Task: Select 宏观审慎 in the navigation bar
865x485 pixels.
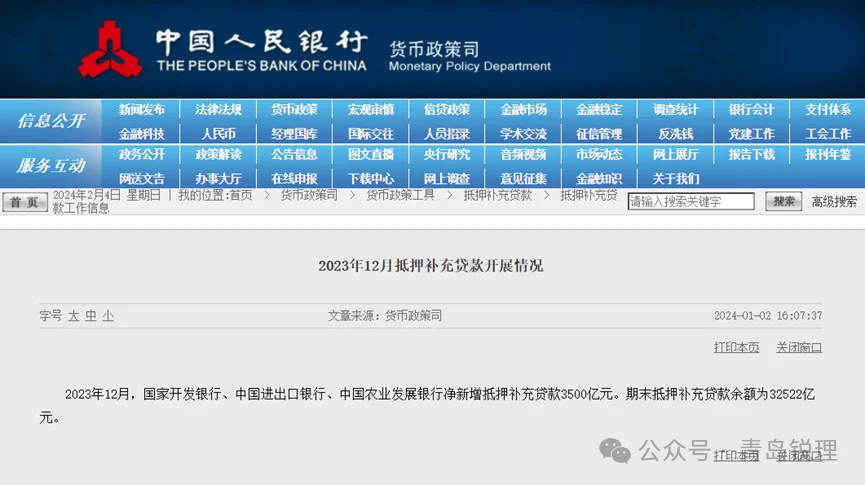Action: (371, 110)
